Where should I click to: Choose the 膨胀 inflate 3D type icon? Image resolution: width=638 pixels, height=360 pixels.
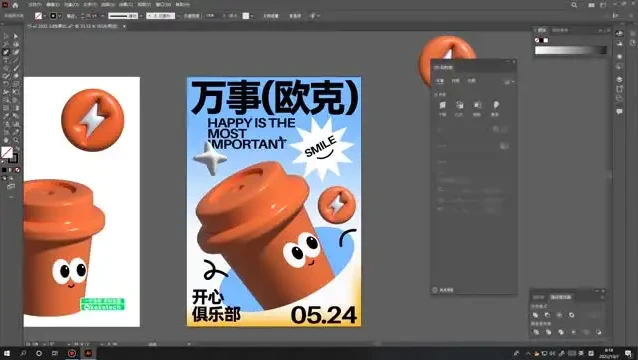(495, 105)
